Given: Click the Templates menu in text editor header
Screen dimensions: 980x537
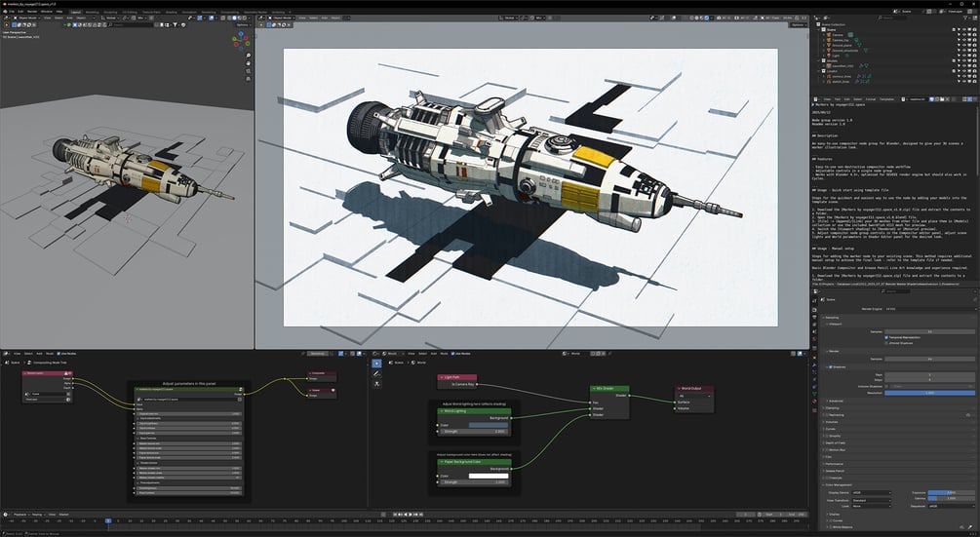Looking at the screenshot, I should [886, 99].
